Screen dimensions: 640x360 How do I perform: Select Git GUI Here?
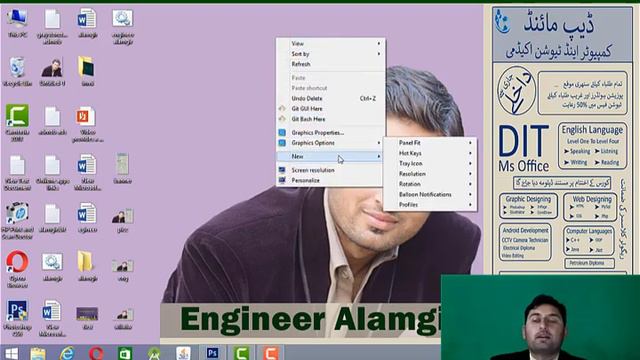[330, 109]
